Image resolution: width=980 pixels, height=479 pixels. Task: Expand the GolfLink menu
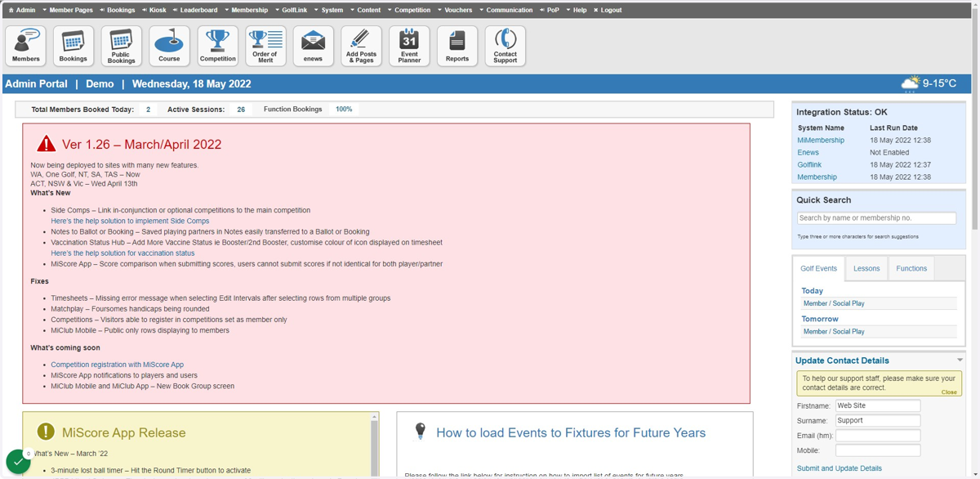tap(292, 10)
